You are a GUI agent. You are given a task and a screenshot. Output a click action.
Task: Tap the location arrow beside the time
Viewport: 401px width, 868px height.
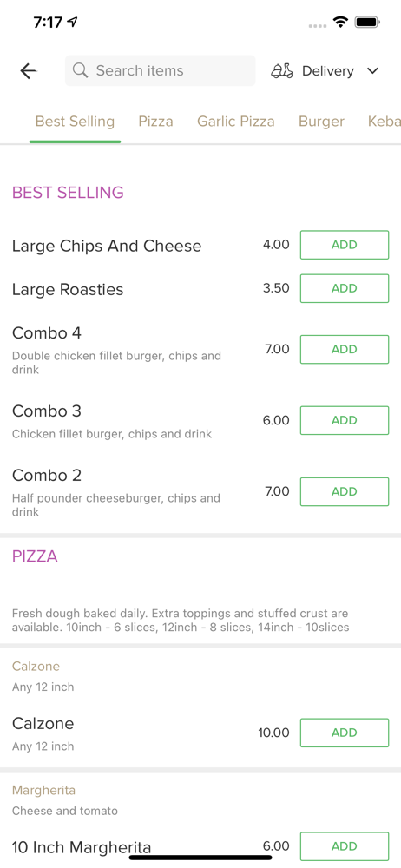pyautogui.click(x=73, y=22)
